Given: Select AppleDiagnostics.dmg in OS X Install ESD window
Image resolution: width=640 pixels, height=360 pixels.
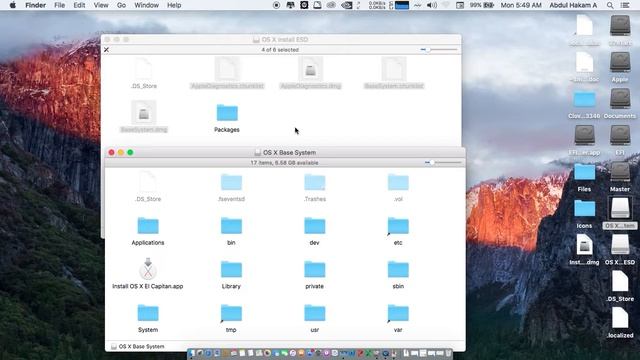Looking at the screenshot, I should tap(310, 69).
